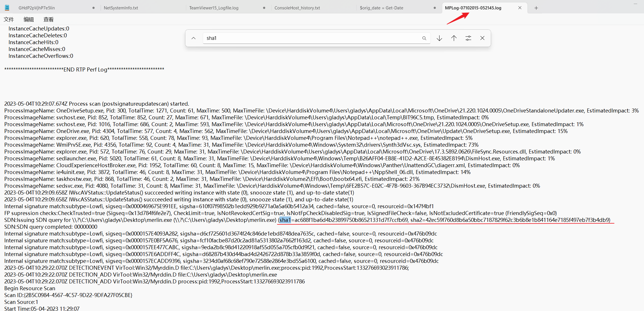
Task: Open the search options settings icon
Action: 468,38
